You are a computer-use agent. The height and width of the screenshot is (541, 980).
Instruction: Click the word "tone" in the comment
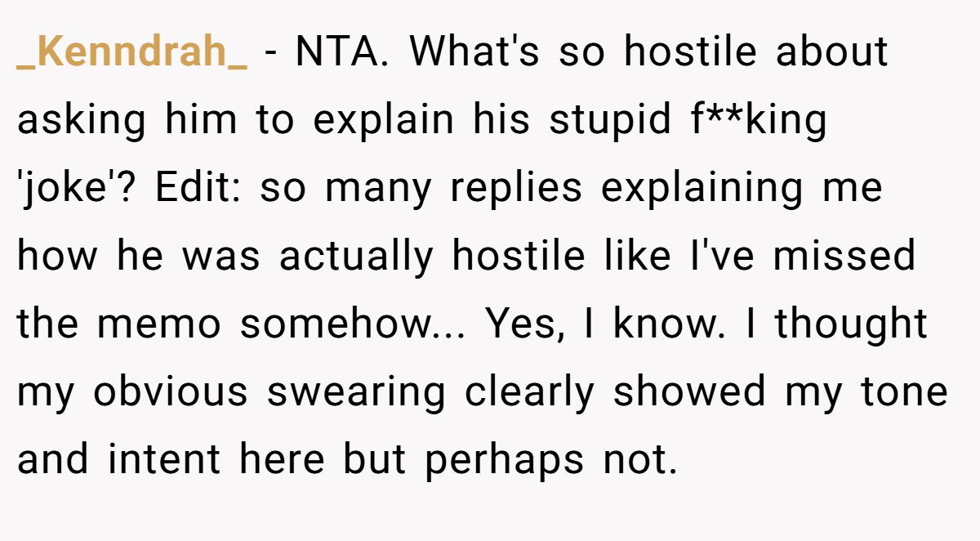tap(902, 392)
